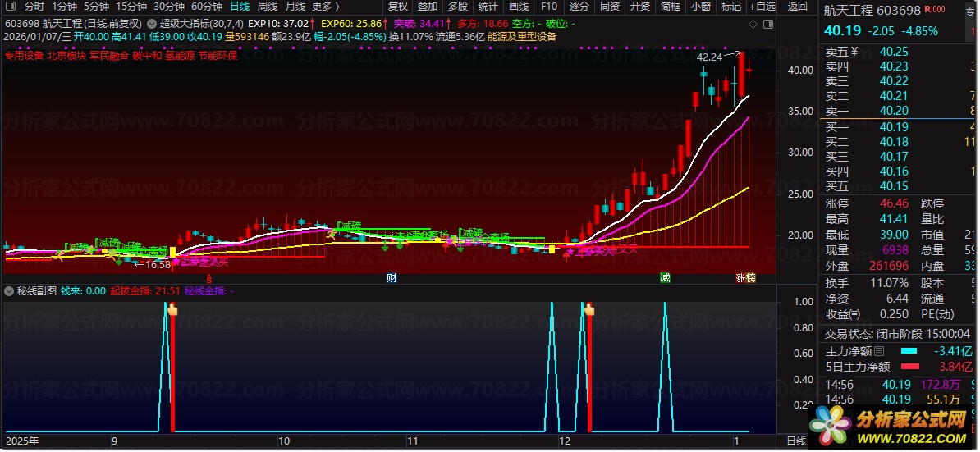Expand the 秘线副图 sub-chart indicator menu
The width and height of the screenshot is (980, 452).
[x=9, y=290]
